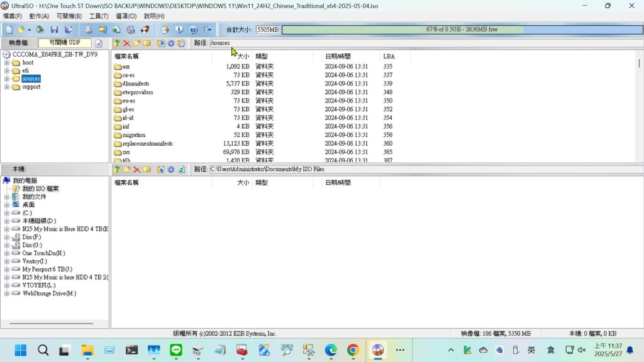644x362 pixels.
Task: Open the 檔案(F) menu
Action: tap(13, 16)
